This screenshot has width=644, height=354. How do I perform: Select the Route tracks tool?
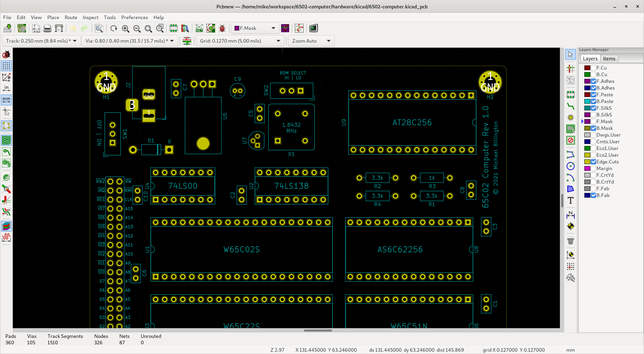[570, 107]
